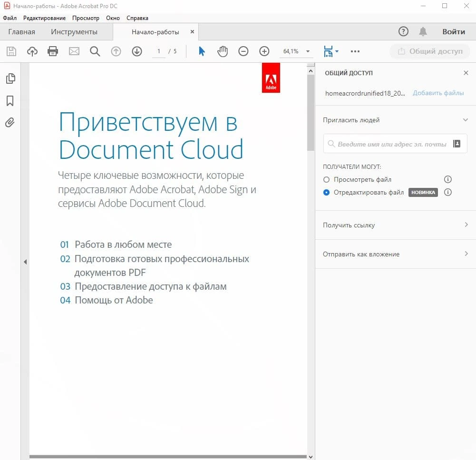Upload to cloud icon in toolbar
The height and width of the screenshot is (460, 476).
(32, 51)
